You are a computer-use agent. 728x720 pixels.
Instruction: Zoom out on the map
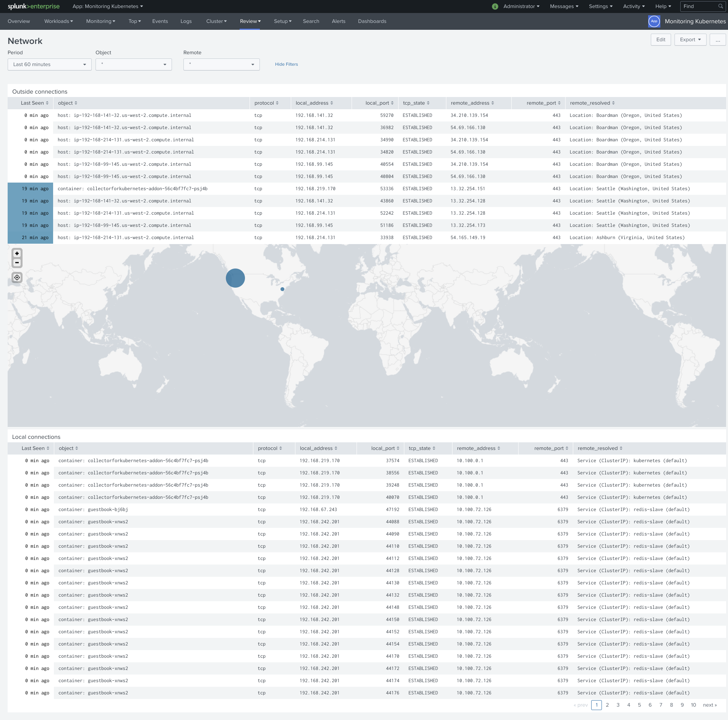click(17, 263)
